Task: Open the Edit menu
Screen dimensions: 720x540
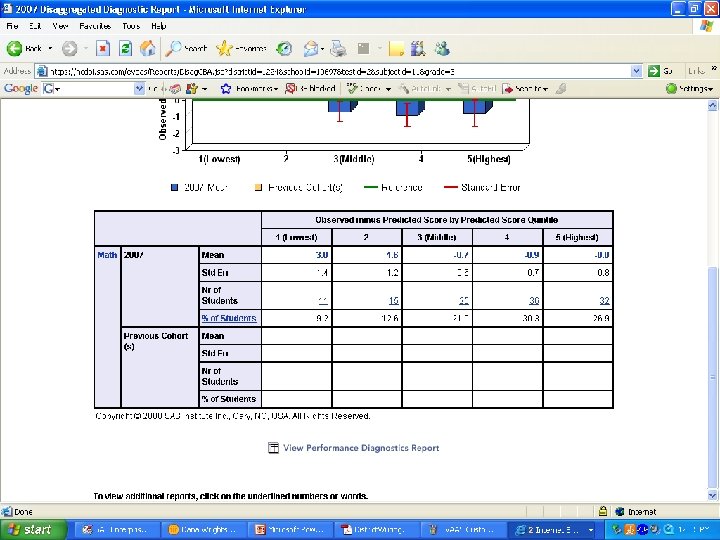Action: 35,26
